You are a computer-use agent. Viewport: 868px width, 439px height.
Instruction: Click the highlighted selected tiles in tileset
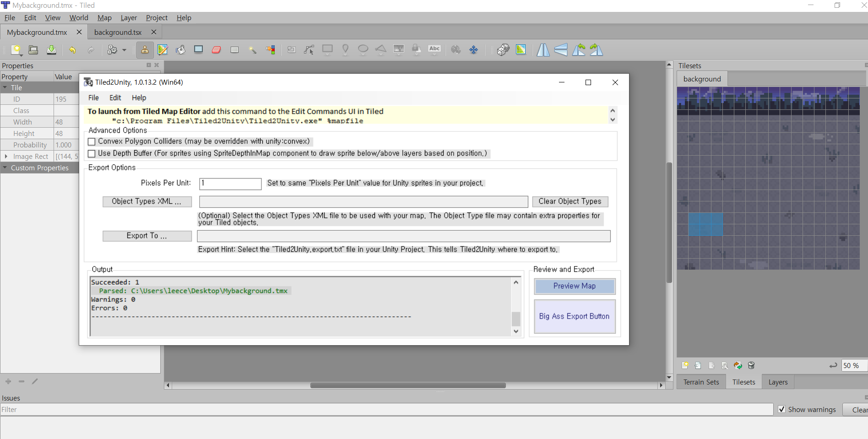(705, 224)
